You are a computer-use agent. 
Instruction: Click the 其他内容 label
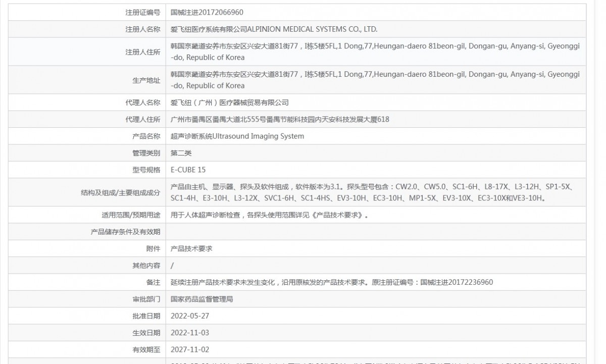coord(146,266)
